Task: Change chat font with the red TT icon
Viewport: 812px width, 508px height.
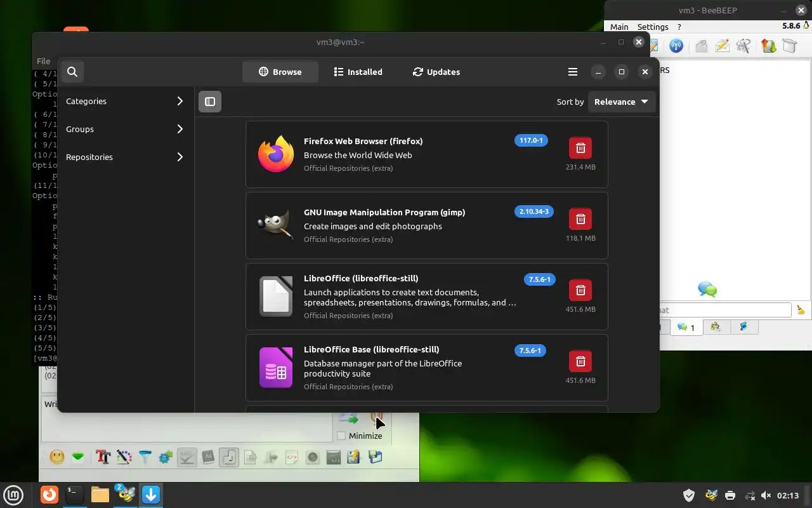Action: click(103, 457)
